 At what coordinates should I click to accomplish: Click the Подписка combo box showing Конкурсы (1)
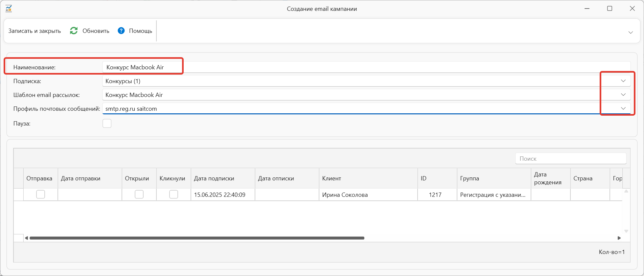click(366, 81)
